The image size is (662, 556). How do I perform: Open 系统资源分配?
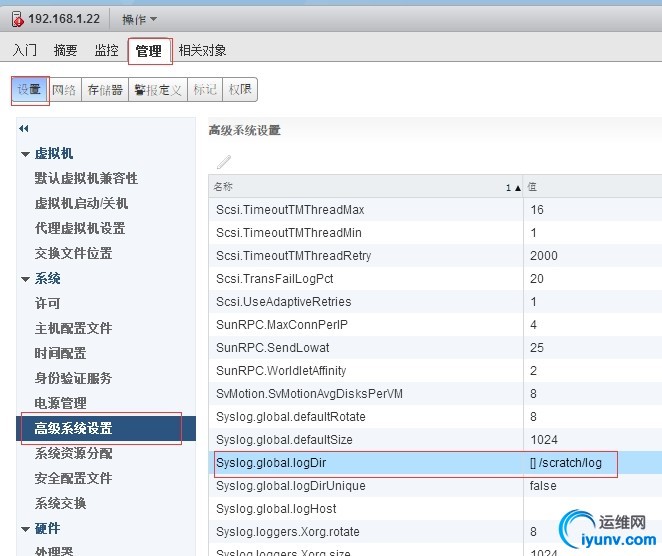[73, 453]
